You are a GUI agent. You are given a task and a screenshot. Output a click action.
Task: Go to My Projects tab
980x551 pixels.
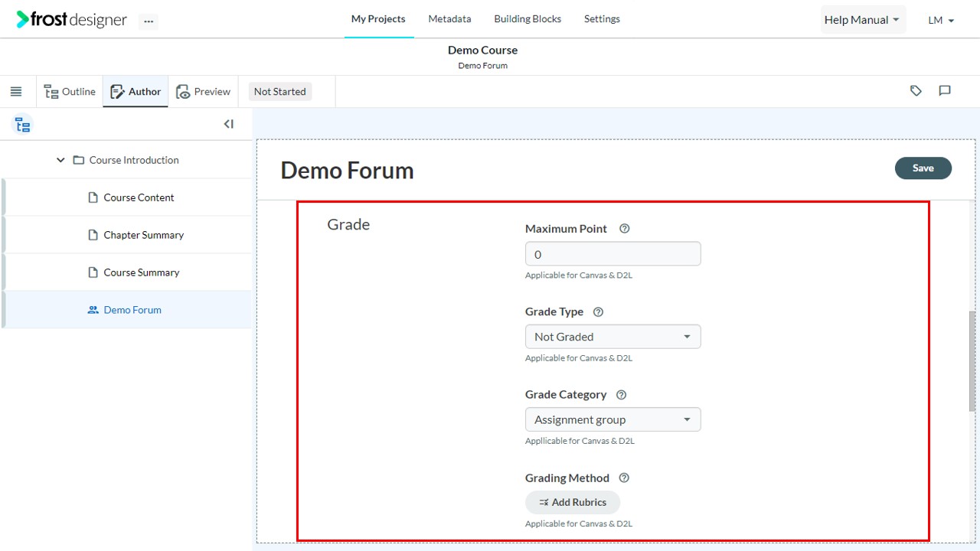[378, 19]
